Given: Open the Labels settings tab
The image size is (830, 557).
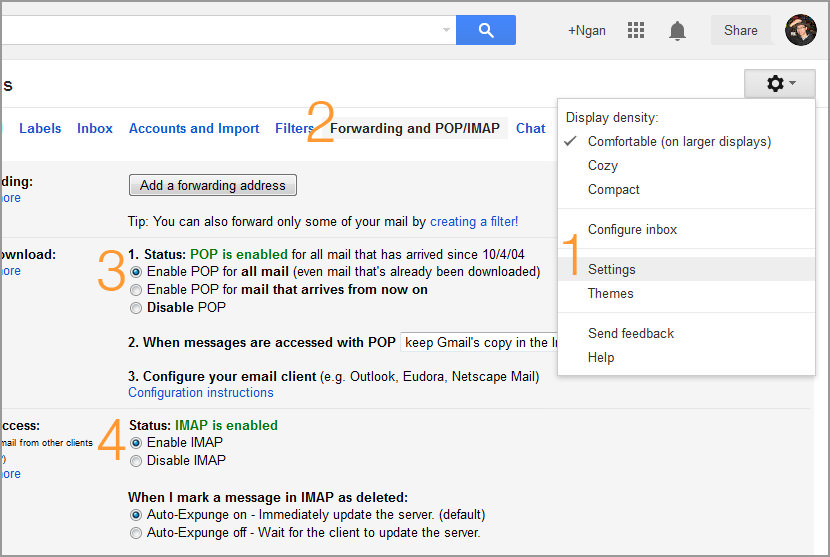Looking at the screenshot, I should pos(40,128).
